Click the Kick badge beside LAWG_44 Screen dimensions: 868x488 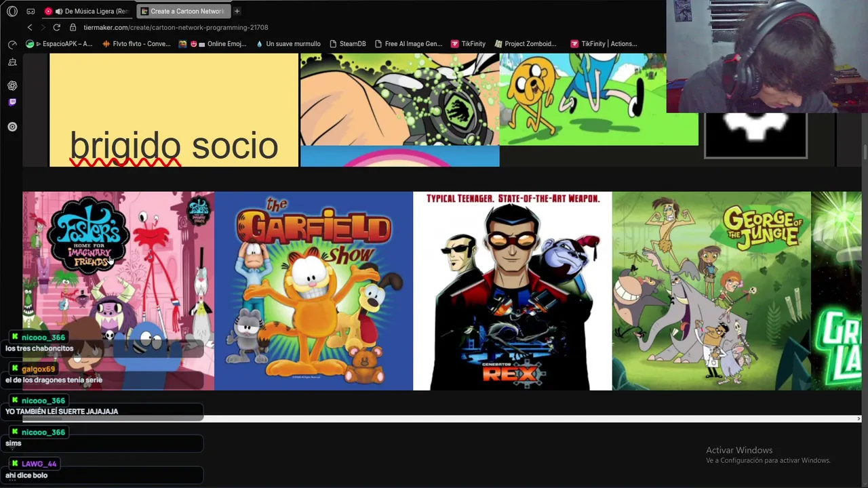coord(15,464)
